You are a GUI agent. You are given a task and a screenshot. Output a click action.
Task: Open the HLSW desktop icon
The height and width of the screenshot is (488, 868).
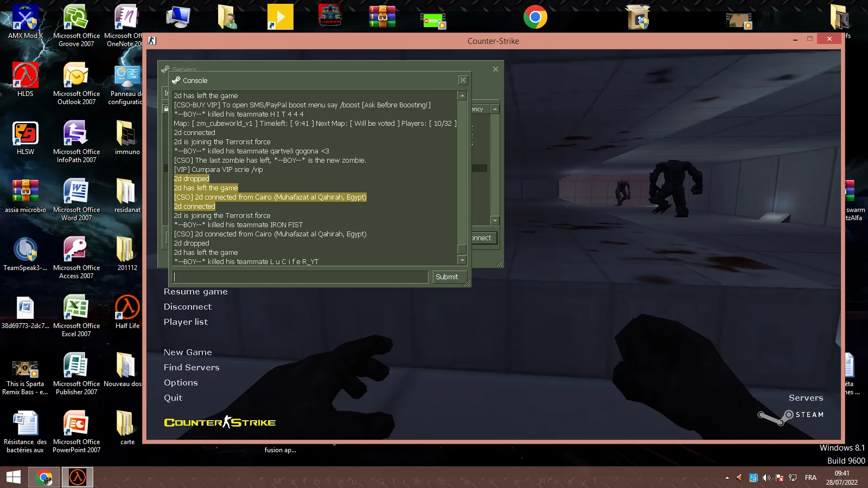click(x=25, y=138)
